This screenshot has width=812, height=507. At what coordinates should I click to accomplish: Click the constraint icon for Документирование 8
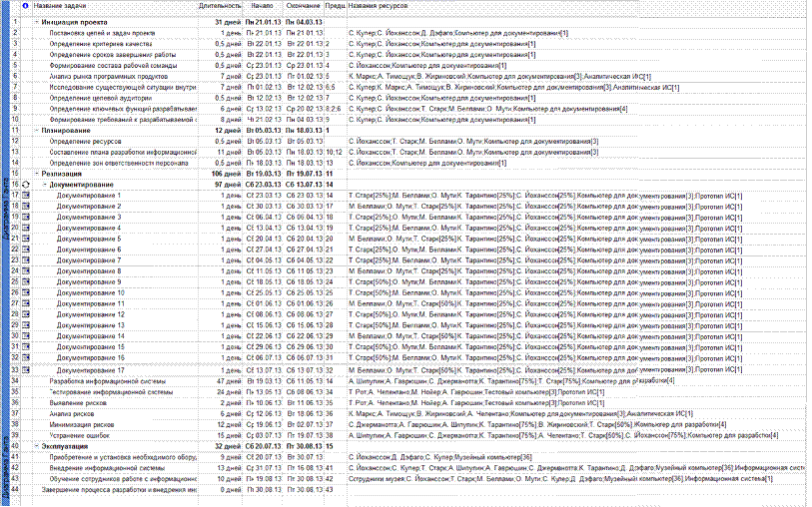[x=26, y=271]
